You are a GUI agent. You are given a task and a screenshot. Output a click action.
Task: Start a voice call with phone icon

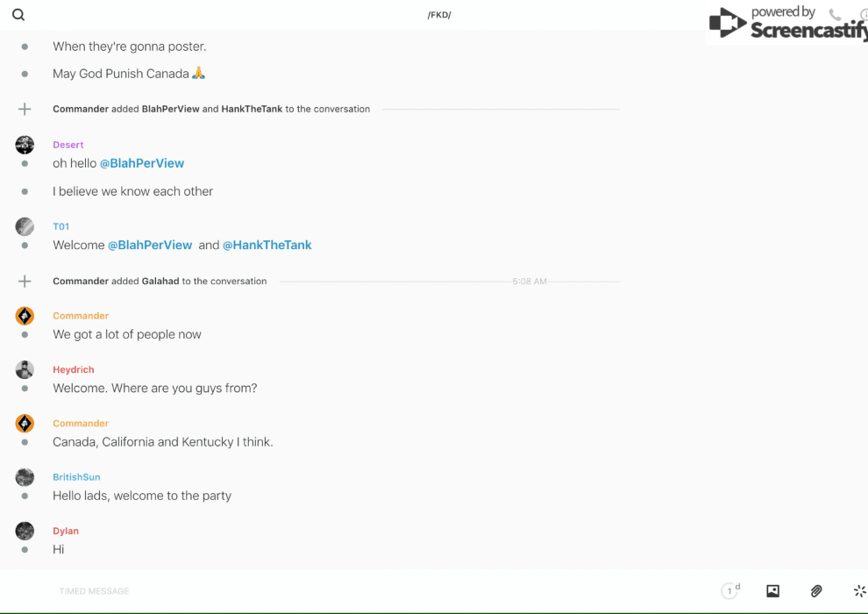click(x=835, y=15)
